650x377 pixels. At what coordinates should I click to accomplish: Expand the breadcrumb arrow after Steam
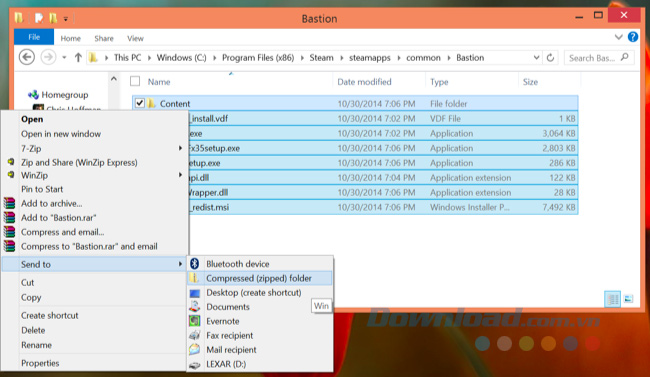tap(342, 58)
